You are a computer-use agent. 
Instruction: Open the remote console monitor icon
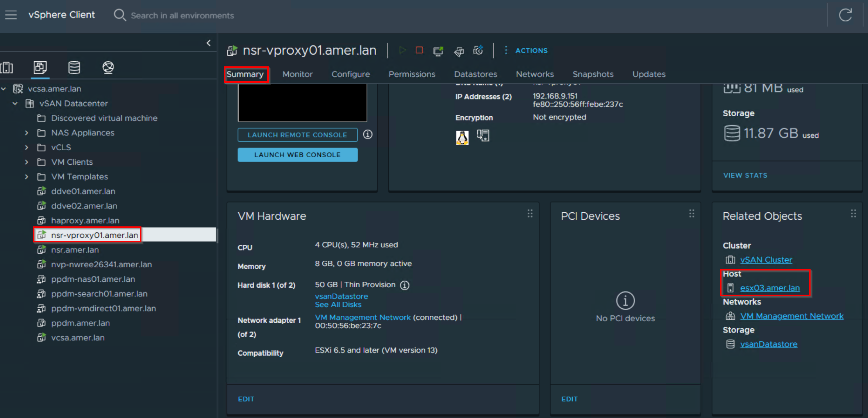[438, 51]
